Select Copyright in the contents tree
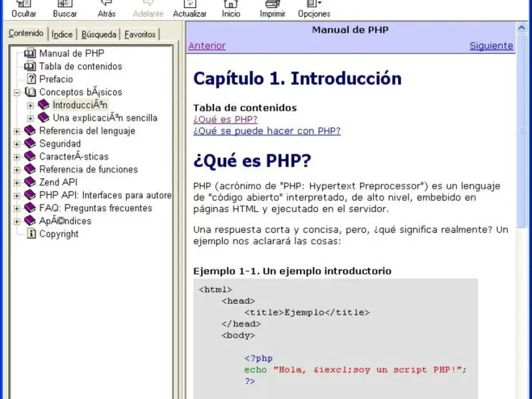532x399 pixels. [x=59, y=234]
